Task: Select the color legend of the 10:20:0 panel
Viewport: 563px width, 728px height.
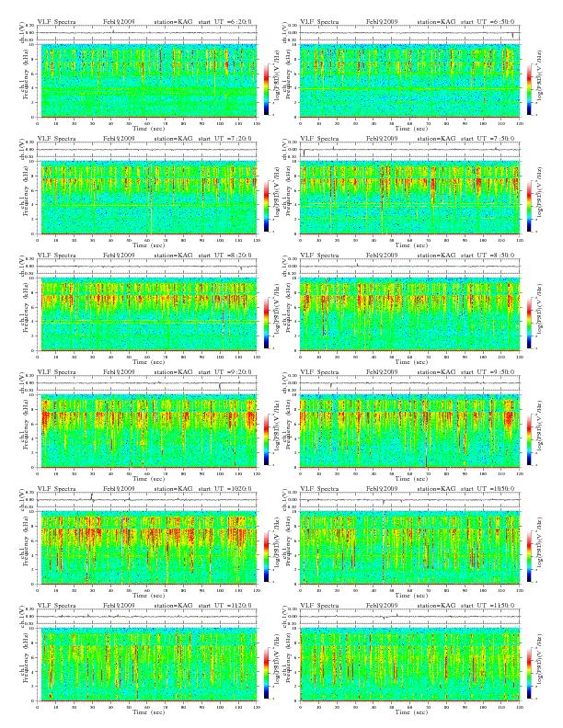Action: click(x=266, y=556)
